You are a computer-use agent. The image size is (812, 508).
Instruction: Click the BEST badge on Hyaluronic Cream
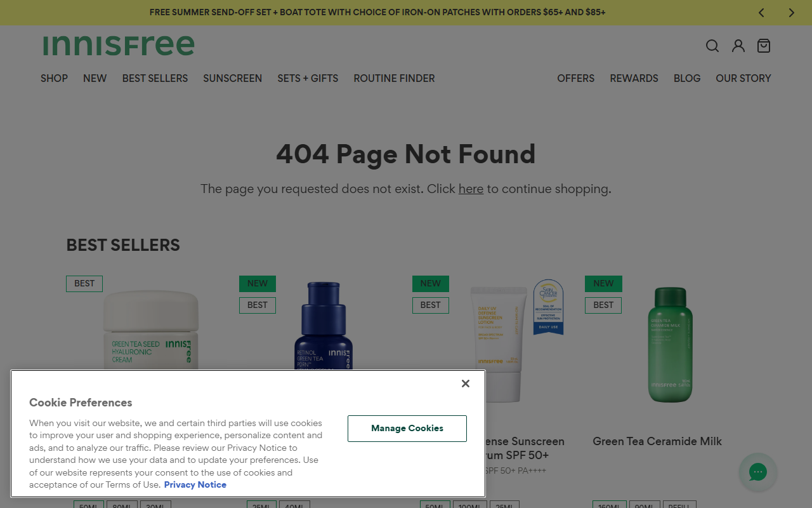(x=84, y=284)
